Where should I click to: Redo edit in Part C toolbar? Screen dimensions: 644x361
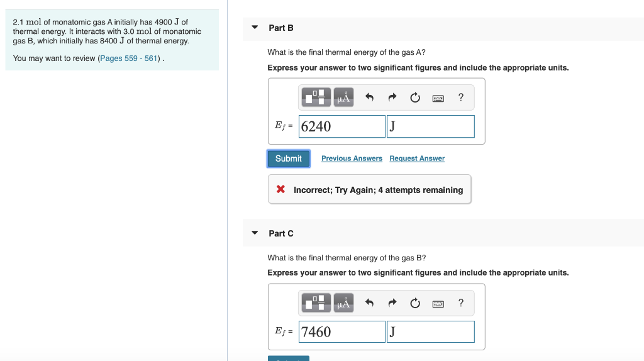coord(392,303)
